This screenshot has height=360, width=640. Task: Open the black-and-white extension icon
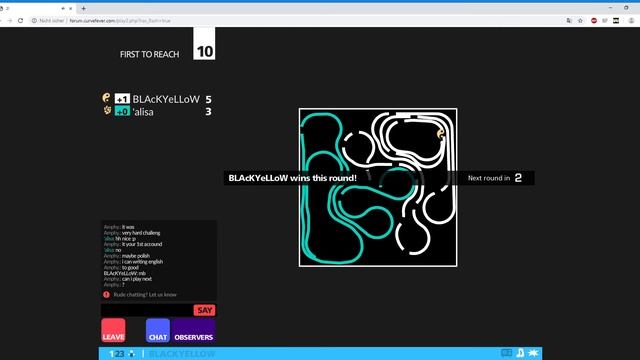coord(616,20)
